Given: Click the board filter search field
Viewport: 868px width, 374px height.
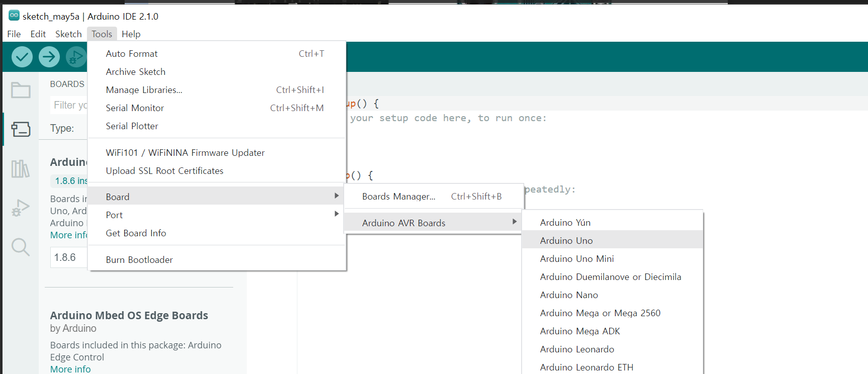Looking at the screenshot, I should (x=69, y=105).
